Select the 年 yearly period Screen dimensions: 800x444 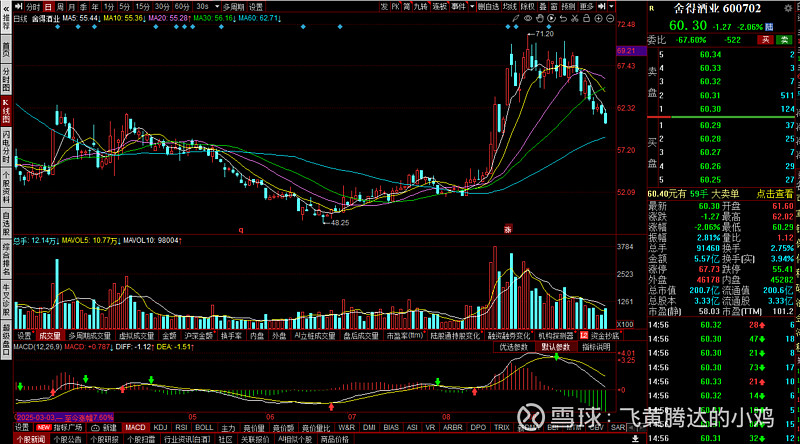click(x=95, y=7)
